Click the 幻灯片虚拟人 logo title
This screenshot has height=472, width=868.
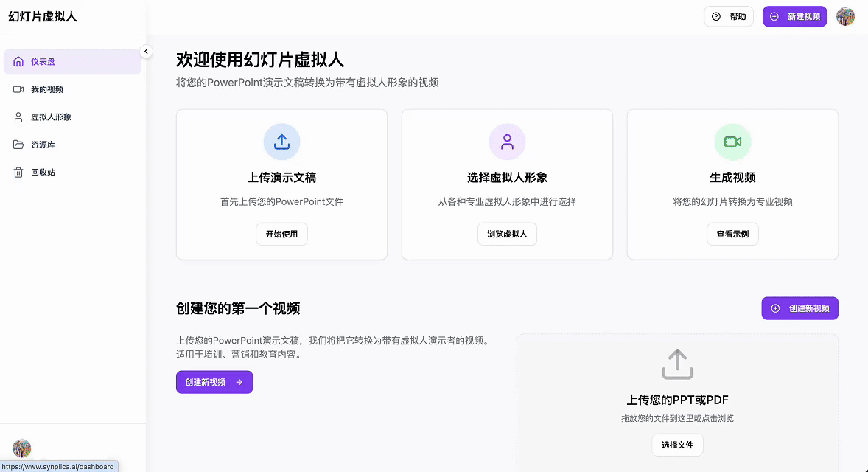coord(43,16)
